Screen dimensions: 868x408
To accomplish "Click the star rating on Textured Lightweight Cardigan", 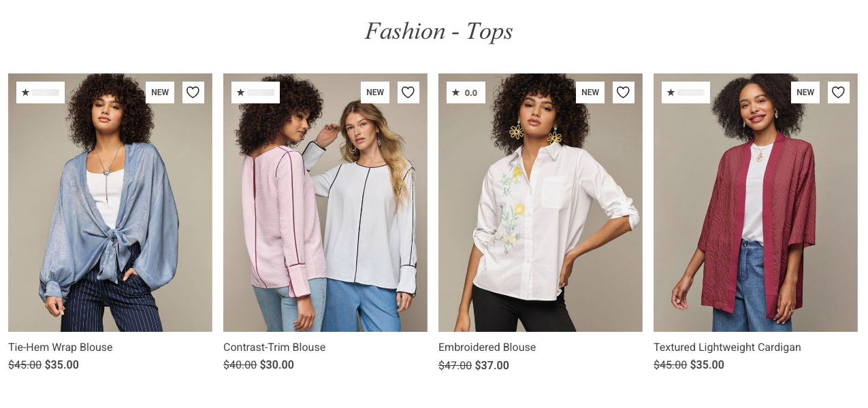I will (x=686, y=92).
